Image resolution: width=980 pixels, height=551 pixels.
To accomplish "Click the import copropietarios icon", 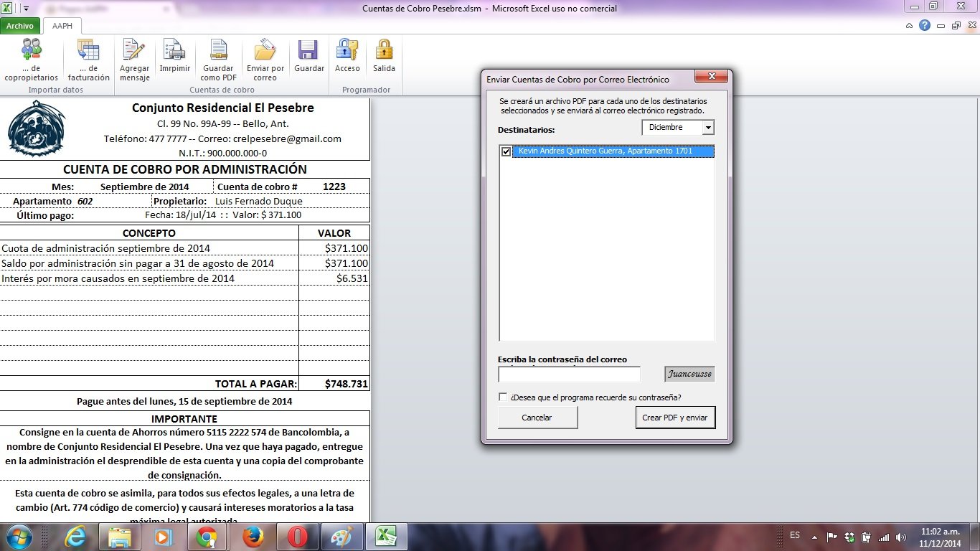I will [x=31, y=51].
